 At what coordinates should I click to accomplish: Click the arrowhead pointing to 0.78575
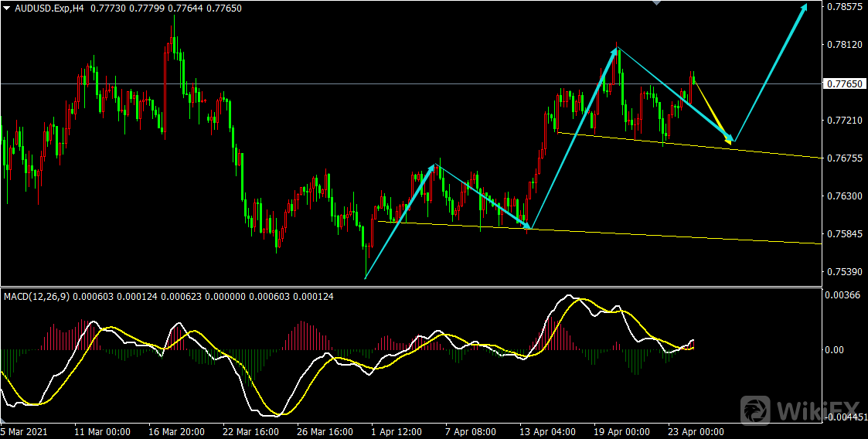[x=805, y=9]
